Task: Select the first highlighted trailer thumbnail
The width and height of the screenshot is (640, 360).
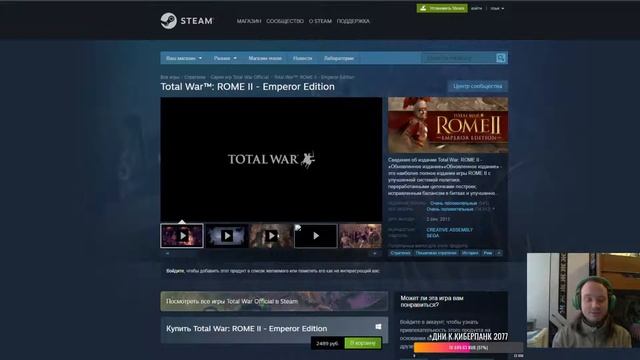Action: [x=182, y=236]
